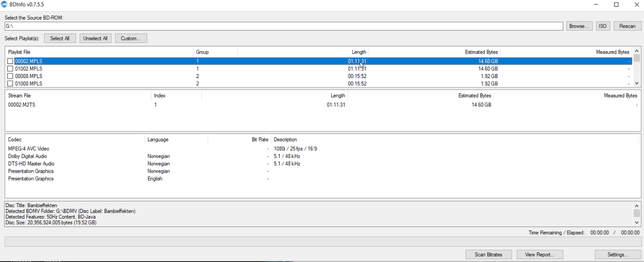This screenshot has height=262, width=644.
Task: Click the Disc Size line in info box
Action: pyautogui.click(x=51, y=222)
